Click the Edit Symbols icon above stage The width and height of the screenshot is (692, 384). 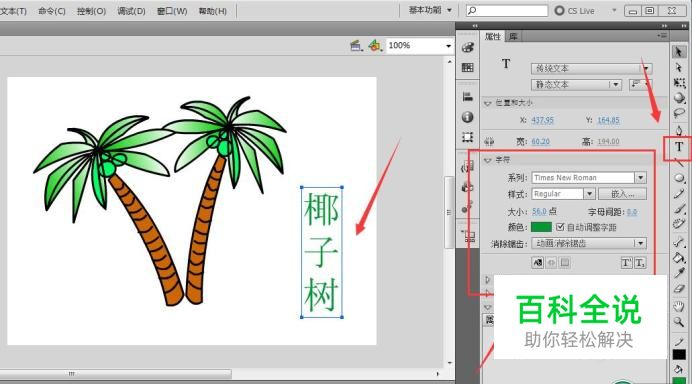[x=375, y=45]
